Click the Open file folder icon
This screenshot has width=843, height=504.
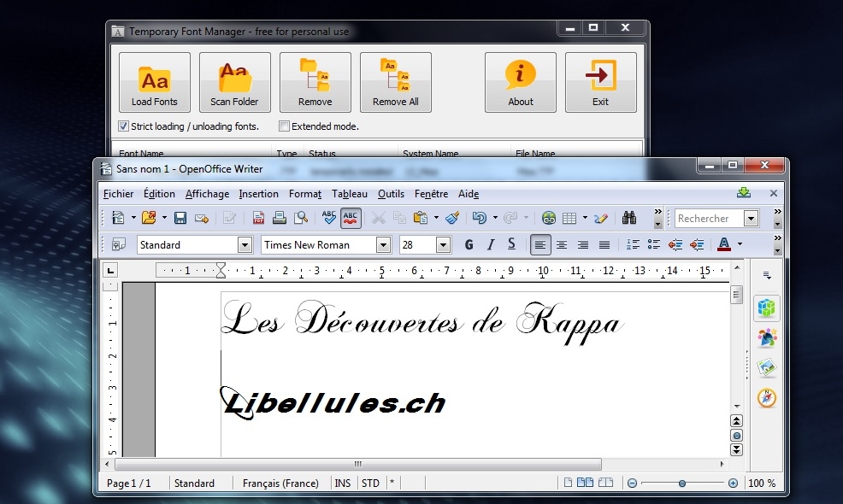[149, 218]
